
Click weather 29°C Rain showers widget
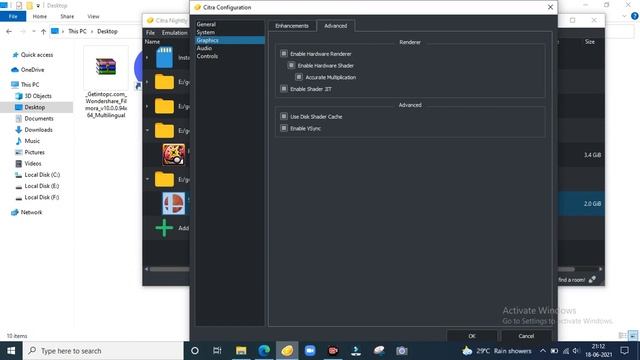pos(497,351)
